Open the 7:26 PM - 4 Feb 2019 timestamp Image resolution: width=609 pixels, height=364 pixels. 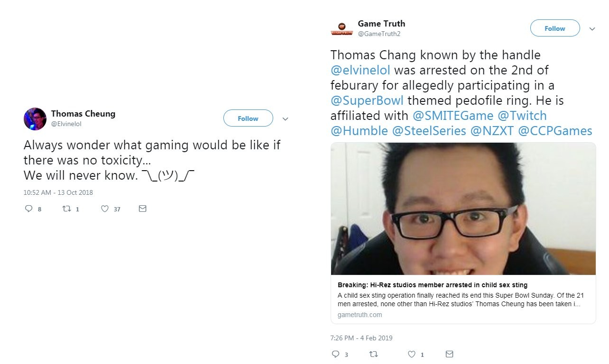[361, 338]
